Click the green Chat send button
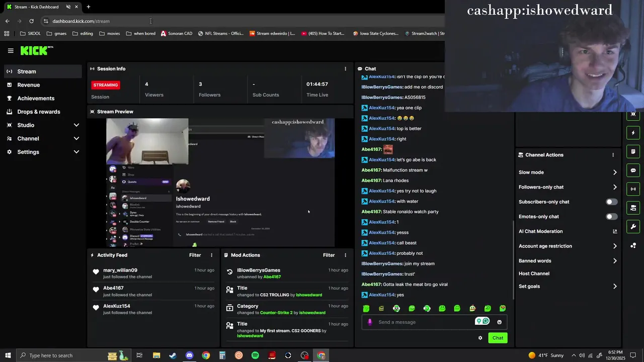This screenshot has width=644, height=362. 498,338
